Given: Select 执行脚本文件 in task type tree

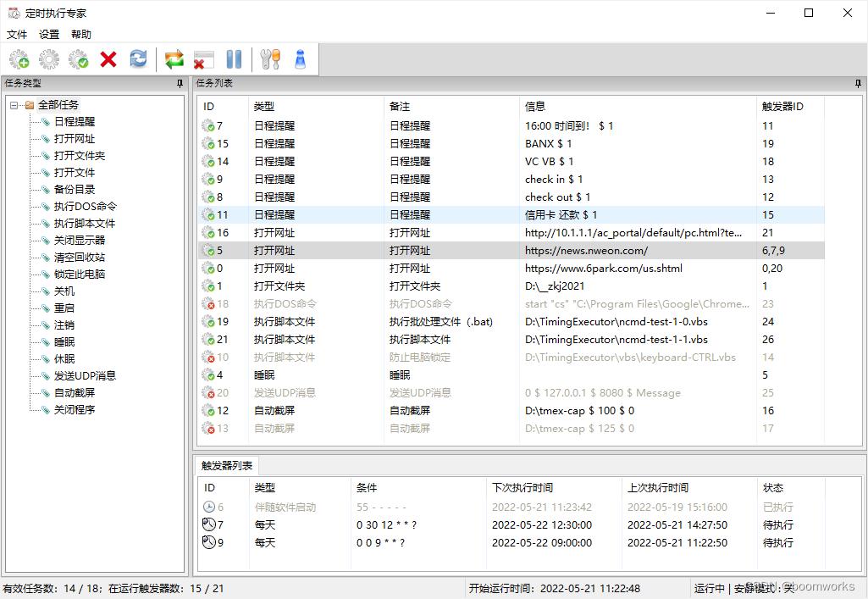Looking at the screenshot, I should (x=84, y=224).
